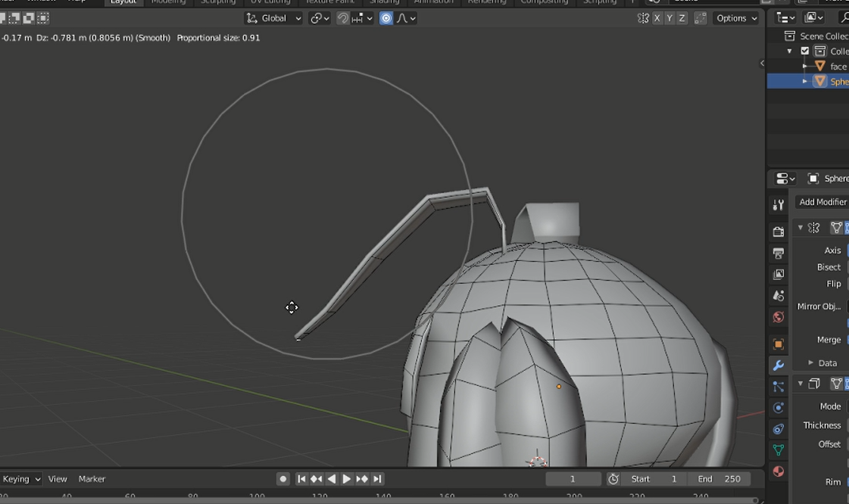Open the Physics properties tab
This screenshot has width=849, height=504.
click(x=779, y=408)
